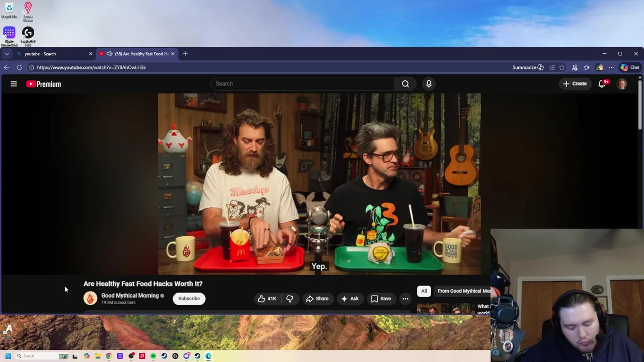The height and width of the screenshot is (362, 644).
Task: View site information lock icon
Action: click(x=31, y=67)
